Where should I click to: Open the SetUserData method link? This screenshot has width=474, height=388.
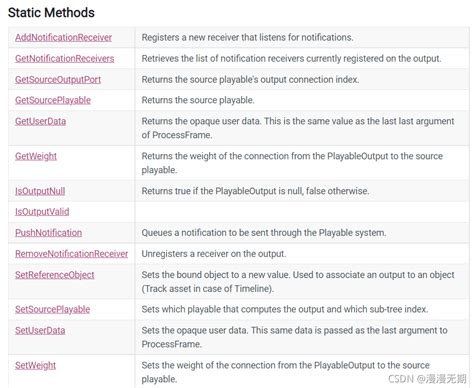pyautogui.click(x=40, y=330)
